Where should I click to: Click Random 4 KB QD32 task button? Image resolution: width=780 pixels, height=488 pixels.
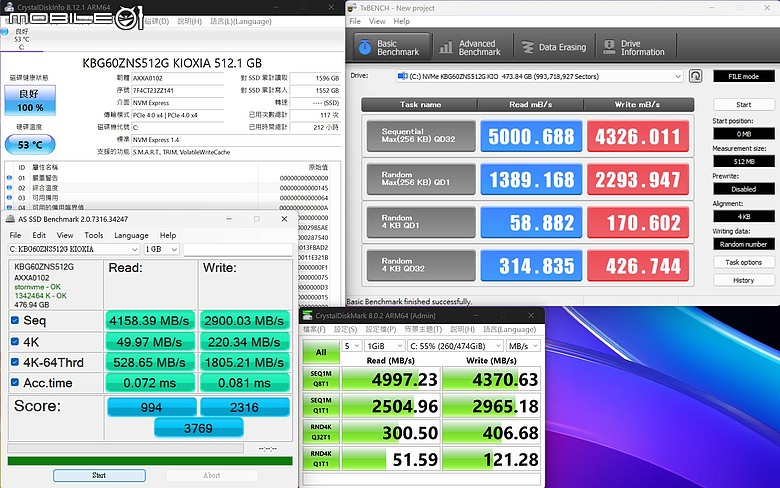coord(421,265)
